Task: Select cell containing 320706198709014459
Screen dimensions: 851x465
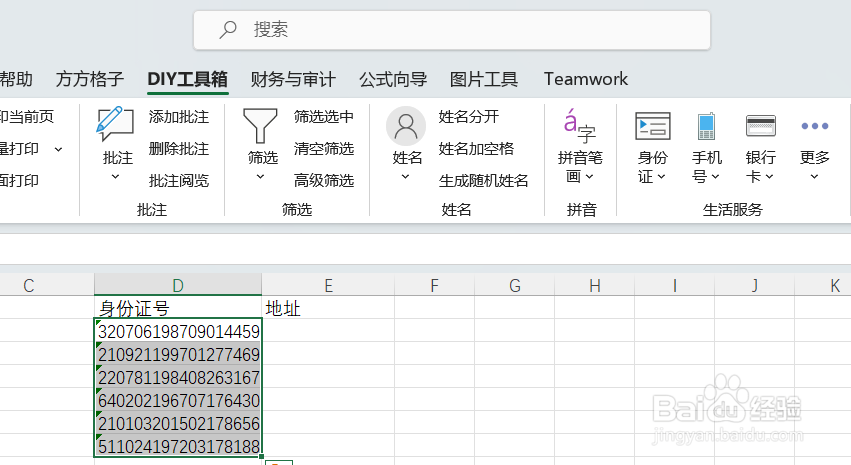Action: click(x=177, y=330)
